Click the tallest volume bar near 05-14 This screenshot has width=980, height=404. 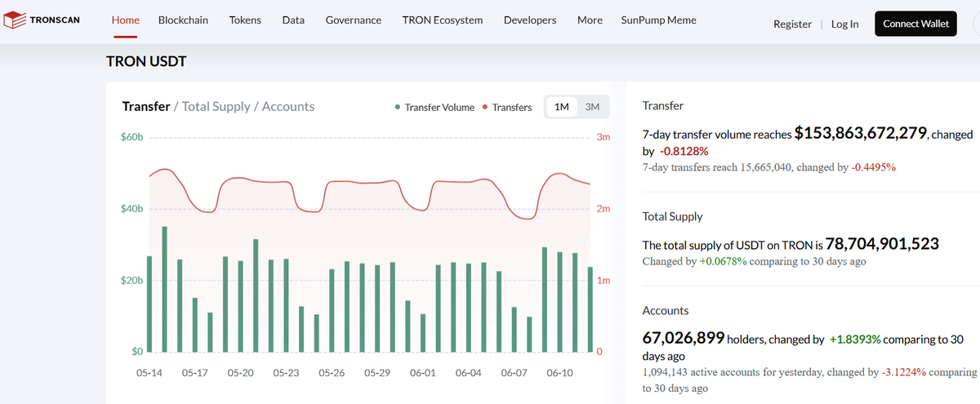[x=164, y=289]
